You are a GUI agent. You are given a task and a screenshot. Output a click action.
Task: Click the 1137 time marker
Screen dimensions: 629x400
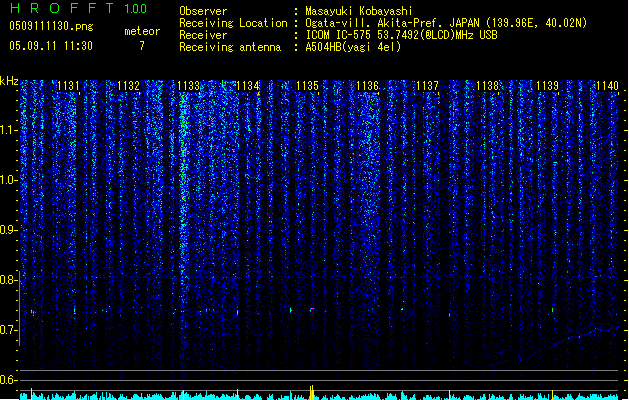coord(428,86)
